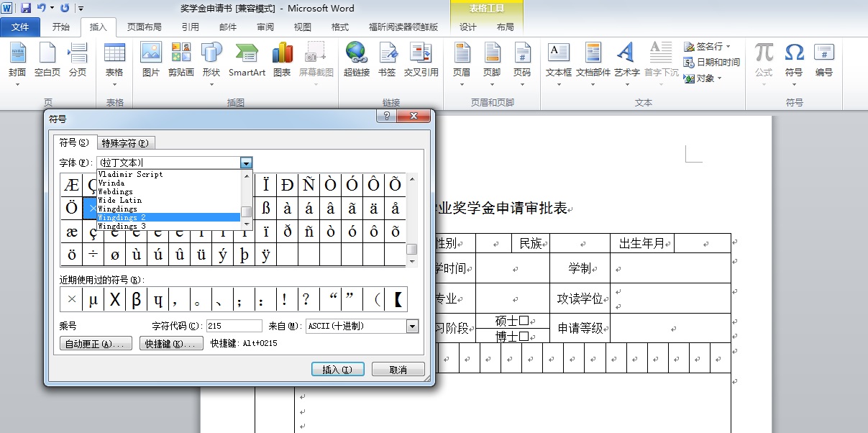
Task: Tick the 硕士 checkbox in the table
Action: (524, 321)
